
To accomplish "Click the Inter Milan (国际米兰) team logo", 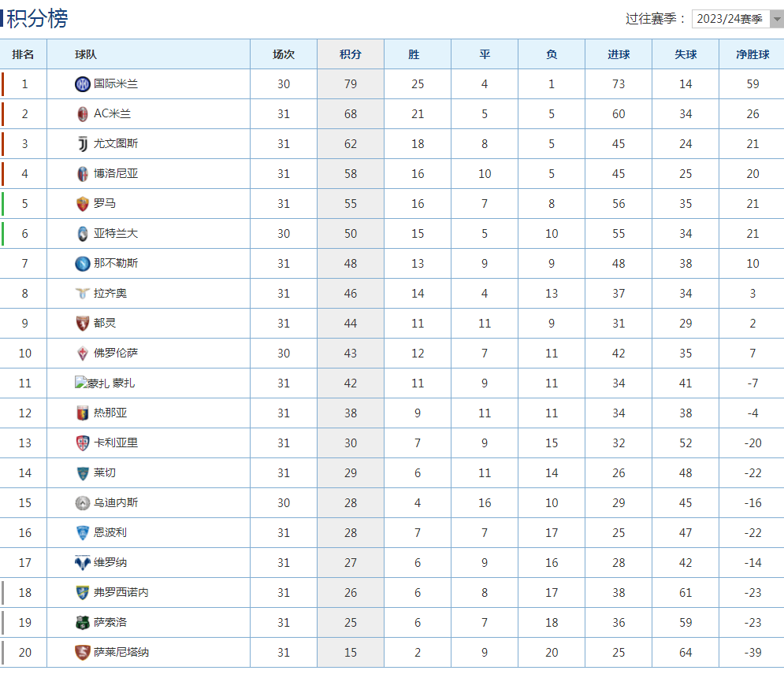I will pos(83,84).
